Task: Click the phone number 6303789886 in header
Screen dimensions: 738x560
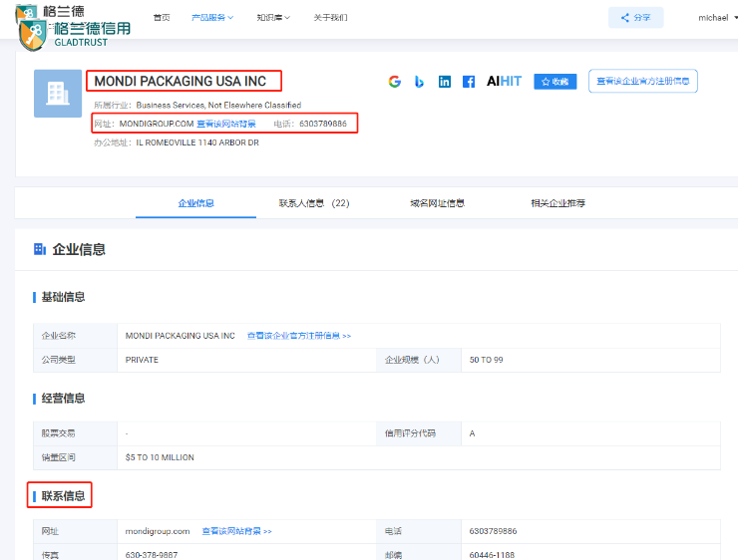Action: (x=323, y=124)
